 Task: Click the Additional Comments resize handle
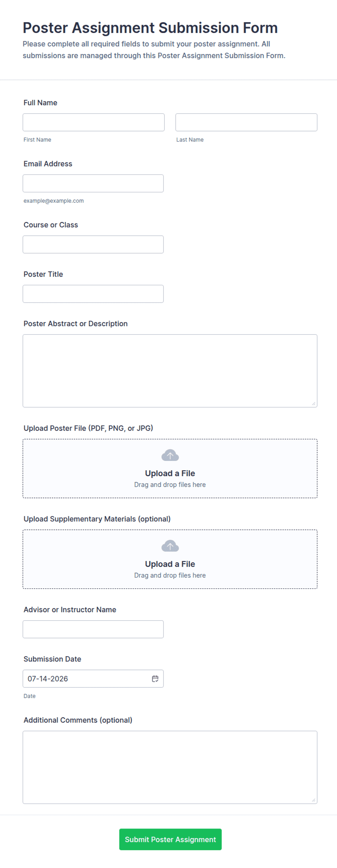[x=313, y=800]
